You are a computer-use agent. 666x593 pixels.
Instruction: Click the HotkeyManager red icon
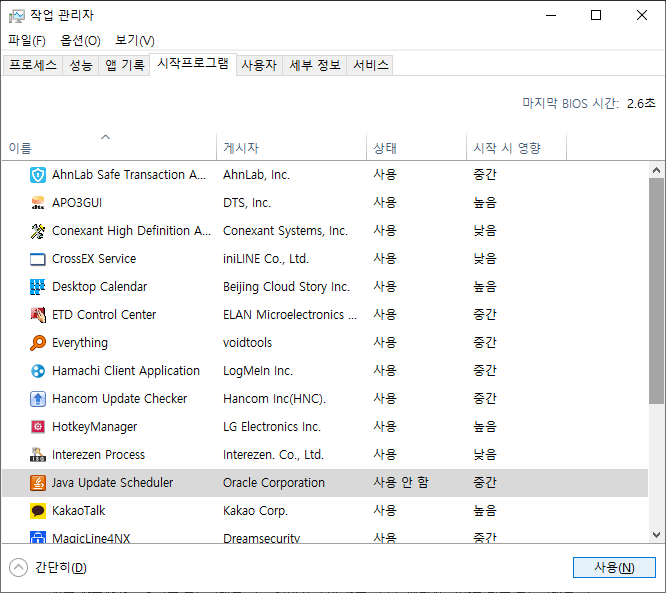[38, 426]
